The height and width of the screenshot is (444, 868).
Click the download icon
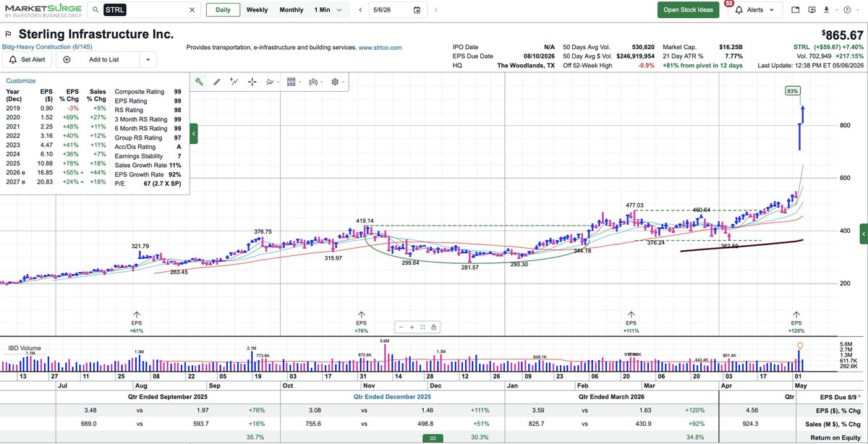pos(827,10)
